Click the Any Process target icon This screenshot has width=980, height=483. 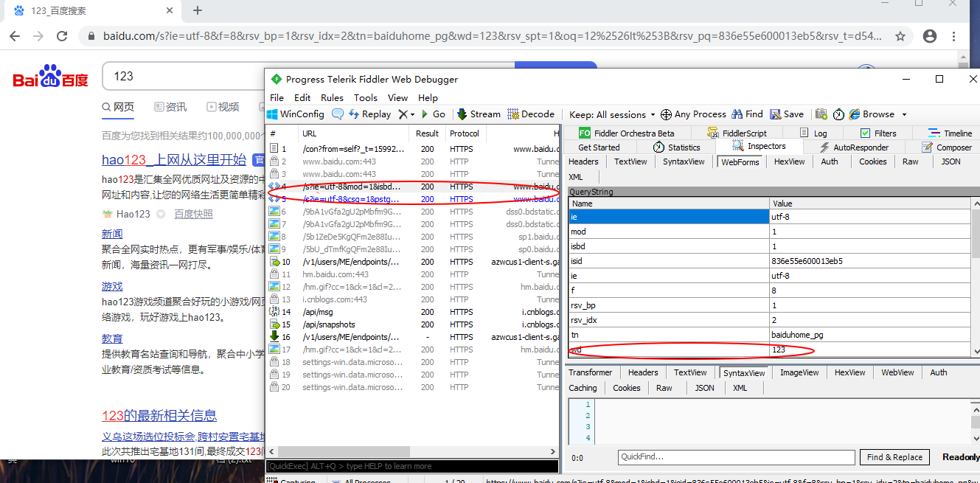coord(666,114)
